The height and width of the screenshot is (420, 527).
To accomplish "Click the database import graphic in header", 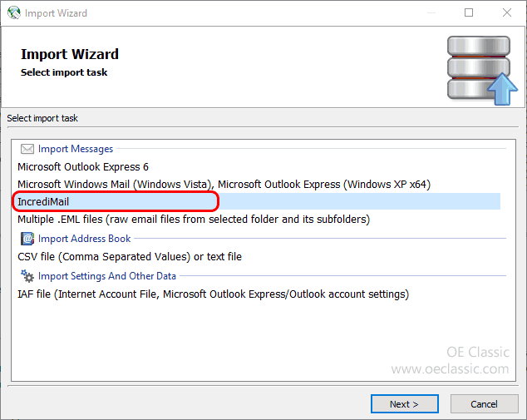I will 483,71.
